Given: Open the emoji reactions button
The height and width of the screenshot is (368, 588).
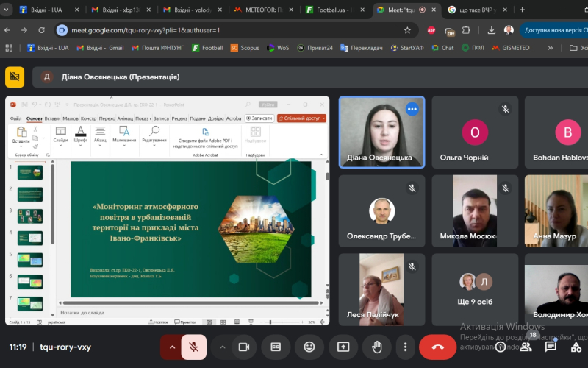Looking at the screenshot, I should 309,347.
